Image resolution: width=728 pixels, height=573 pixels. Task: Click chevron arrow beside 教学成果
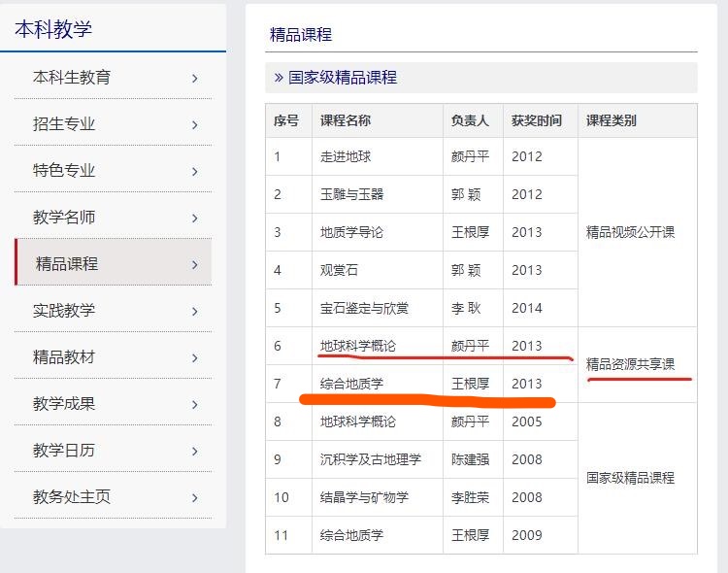(x=195, y=404)
